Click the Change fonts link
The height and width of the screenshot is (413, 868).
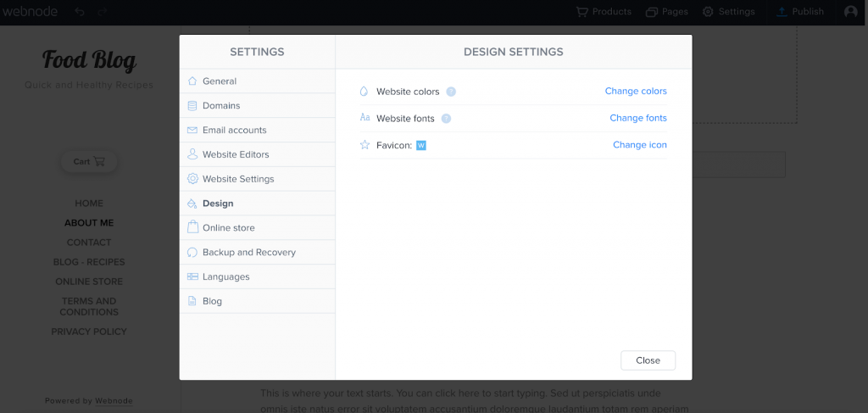(638, 119)
